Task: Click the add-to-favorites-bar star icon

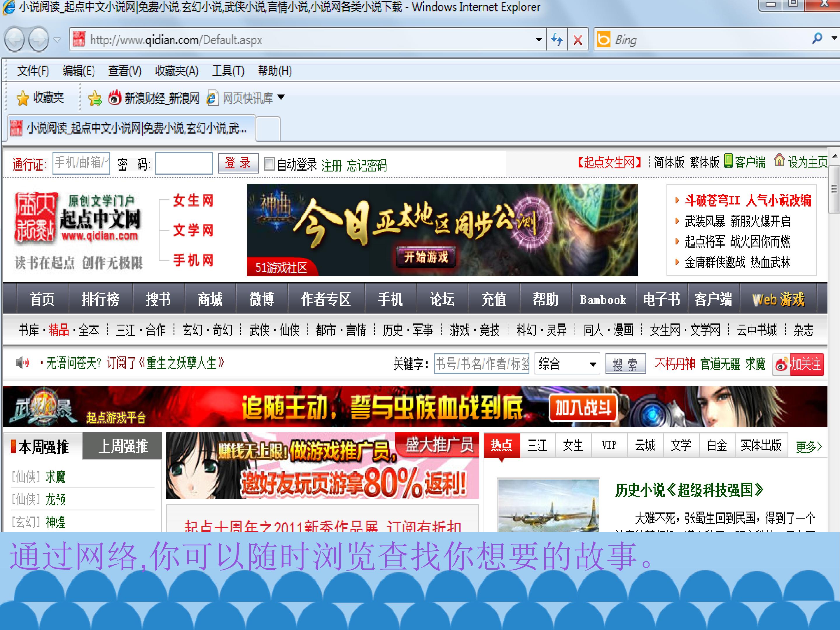Action: [x=94, y=98]
